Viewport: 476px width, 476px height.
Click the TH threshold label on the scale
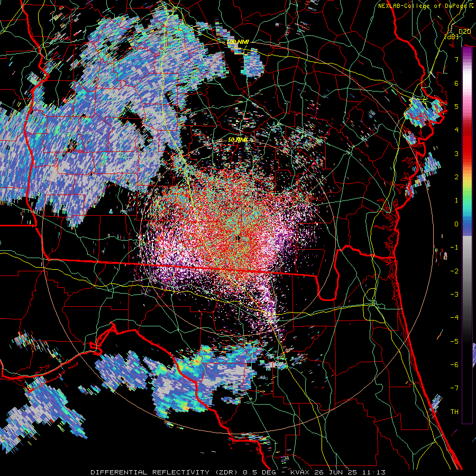point(454,412)
